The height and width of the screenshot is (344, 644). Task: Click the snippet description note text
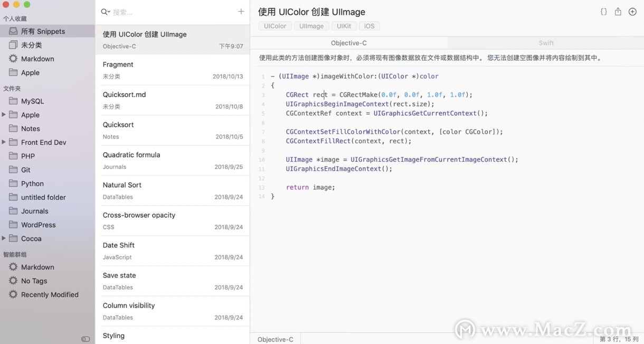click(430, 58)
